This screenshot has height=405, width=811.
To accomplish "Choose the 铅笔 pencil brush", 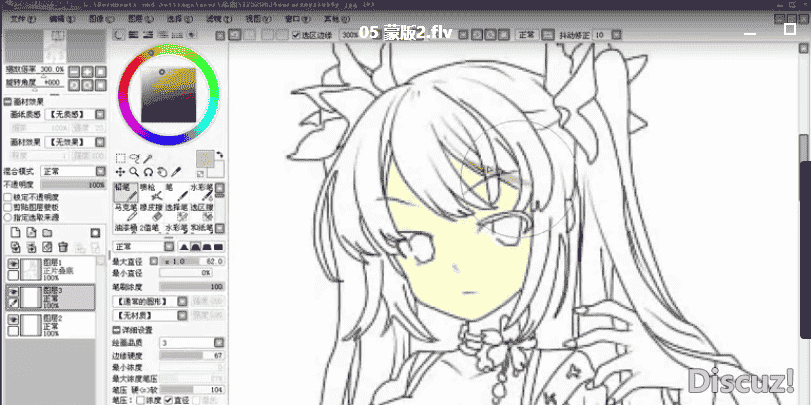I will (x=126, y=192).
